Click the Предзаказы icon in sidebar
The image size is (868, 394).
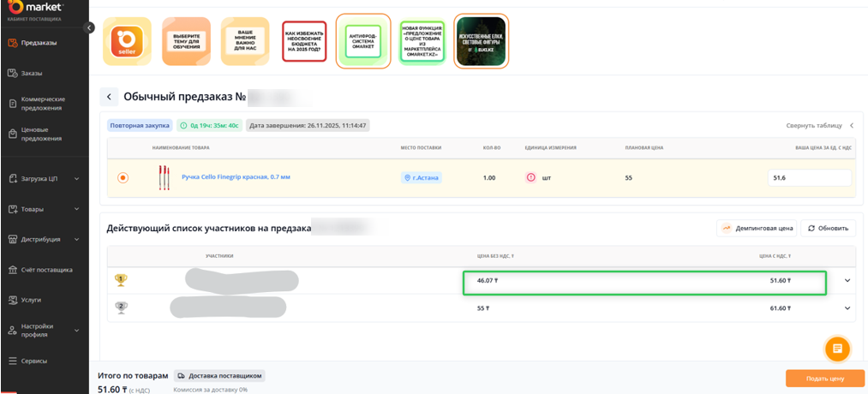coord(13,43)
